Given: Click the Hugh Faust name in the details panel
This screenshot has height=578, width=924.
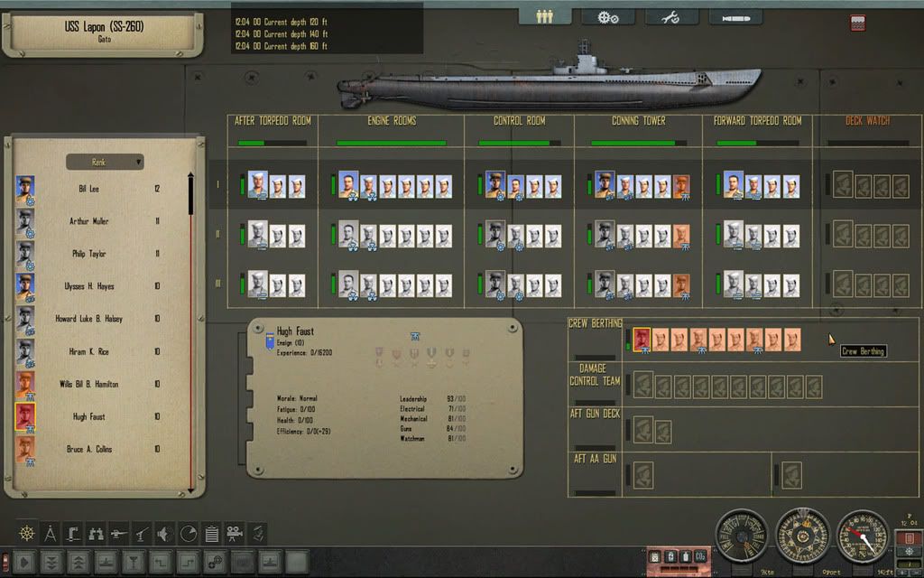Looking at the screenshot, I should click(295, 331).
